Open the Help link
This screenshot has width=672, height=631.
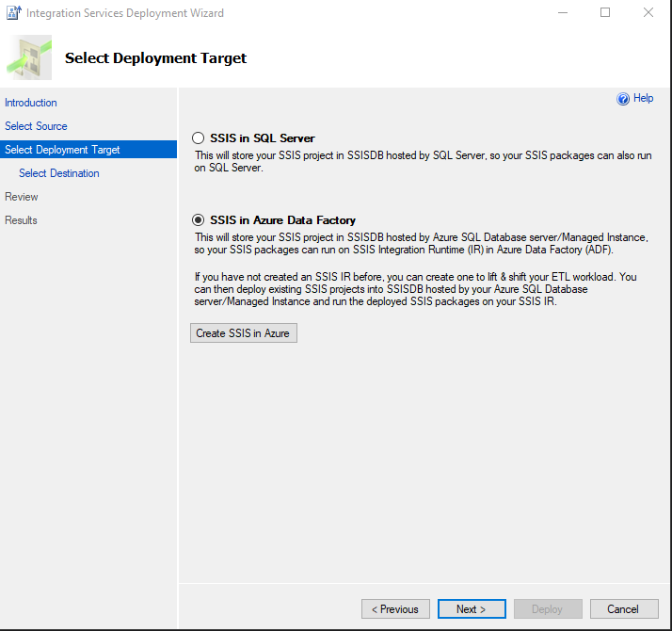coord(643,98)
